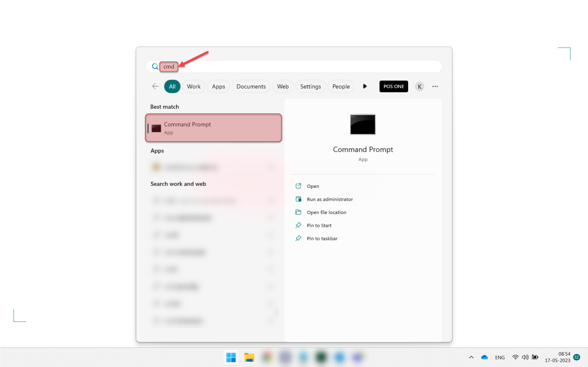This screenshot has width=588, height=367.
Task: Switch to the Web filter tab
Action: pyautogui.click(x=283, y=86)
